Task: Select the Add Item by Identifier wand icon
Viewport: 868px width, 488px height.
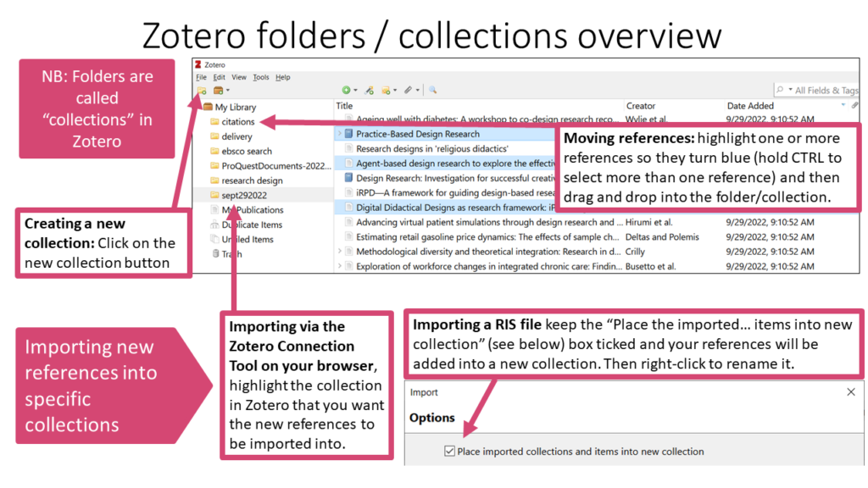Action: click(x=369, y=89)
